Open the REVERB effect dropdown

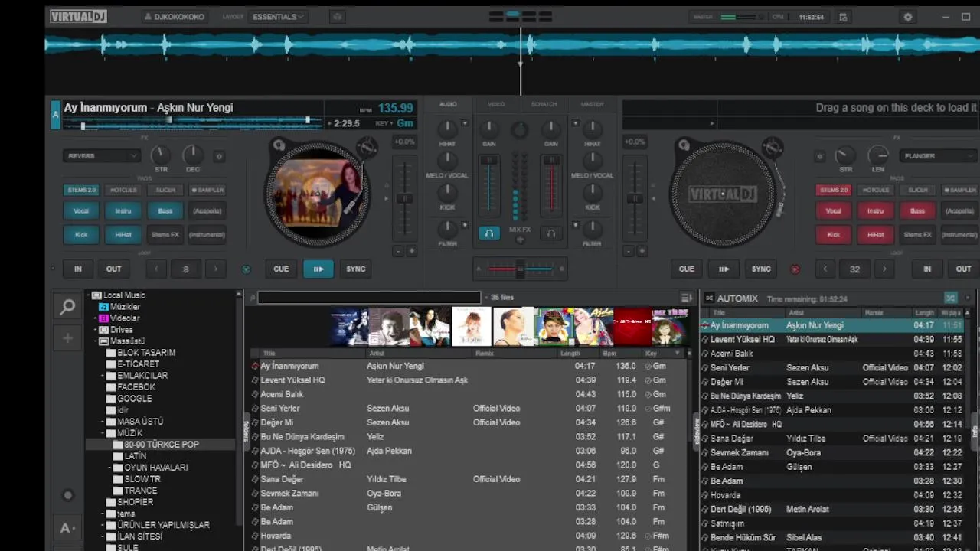click(102, 156)
